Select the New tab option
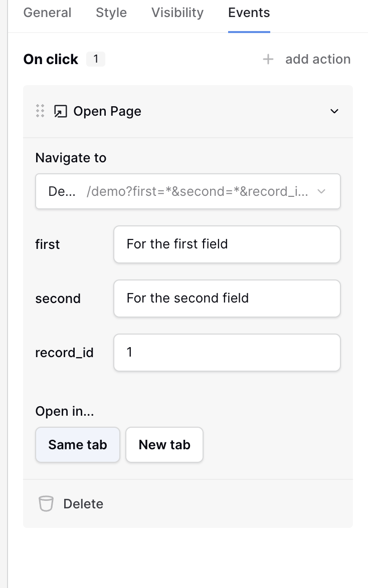Screen dimensions: 368x588 pyautogui.click(x=164, y=445)
